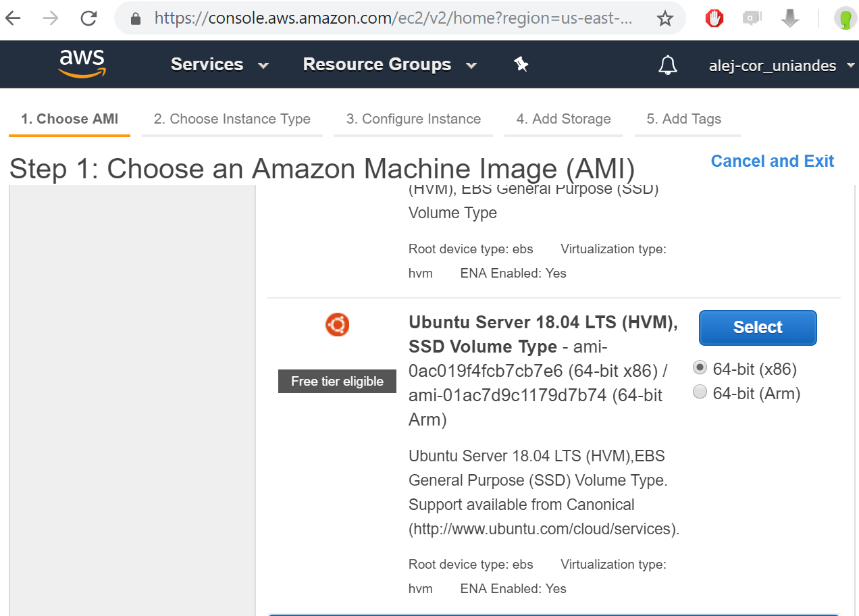Click the Ubuntu logo icon
The image size is (859, 616).
(x=337, y=325)
